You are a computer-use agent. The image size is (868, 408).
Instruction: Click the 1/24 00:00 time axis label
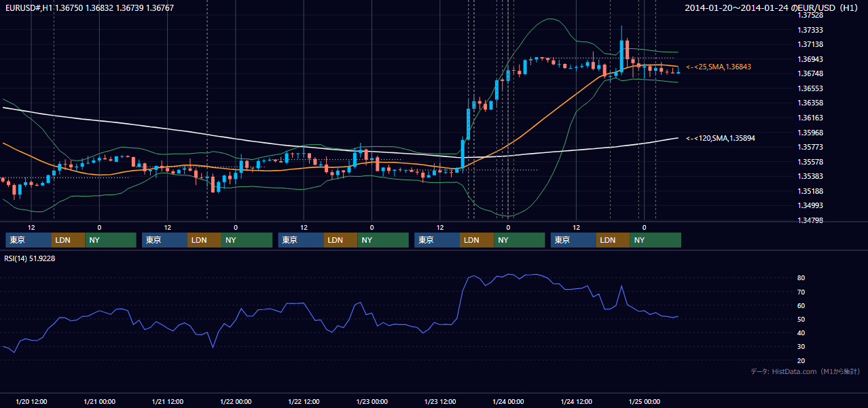pyautogui.click(x=508, y=401)
